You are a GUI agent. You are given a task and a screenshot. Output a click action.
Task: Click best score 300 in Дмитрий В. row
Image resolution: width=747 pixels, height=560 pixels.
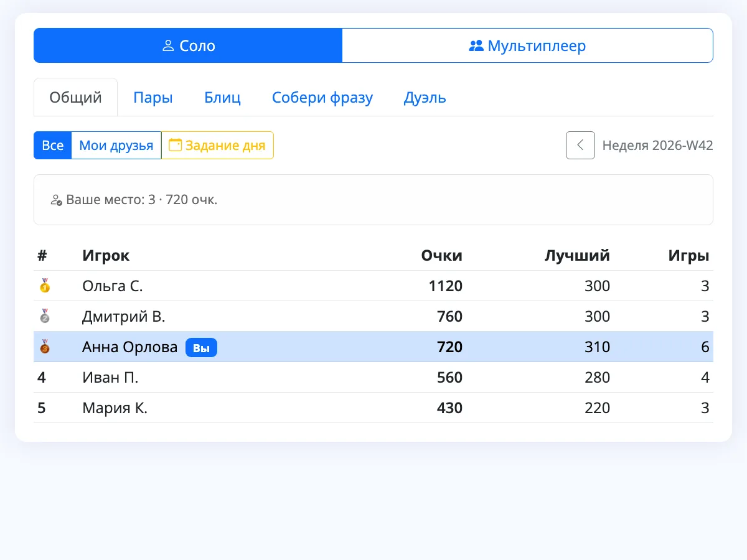point(598,316)
